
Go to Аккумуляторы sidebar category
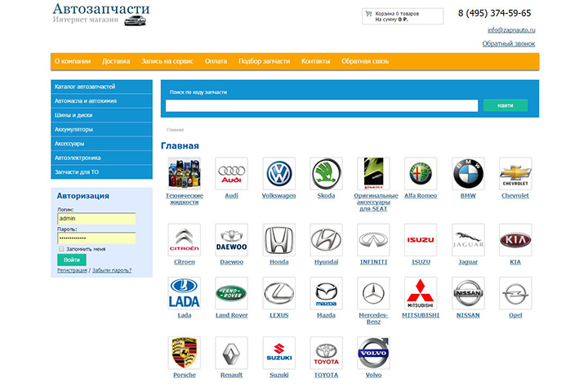101,129
